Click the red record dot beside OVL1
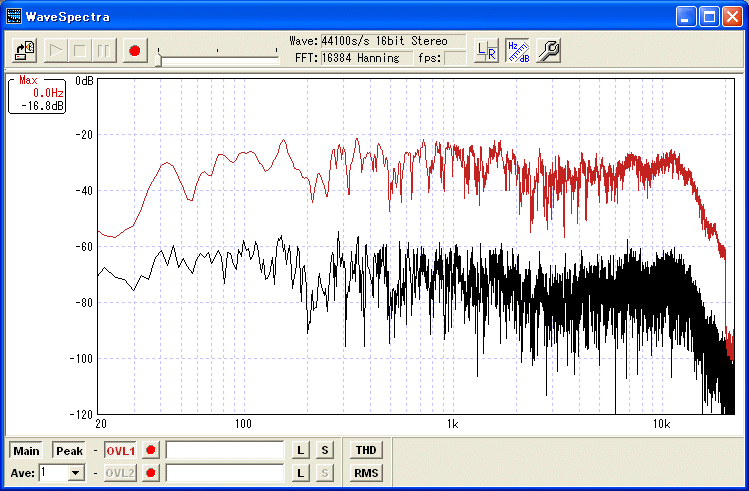Viewport: 749px width, 491px height. 151,451
